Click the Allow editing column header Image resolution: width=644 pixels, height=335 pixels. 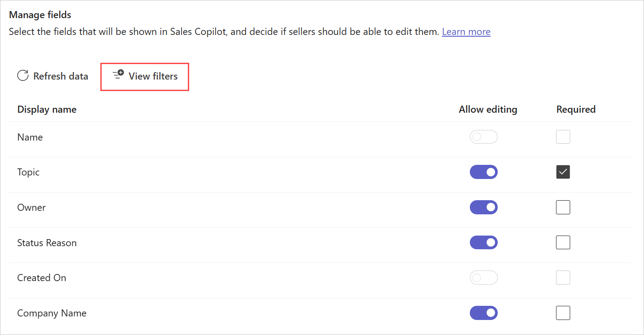pyautogui.click(x=488, y=110)
